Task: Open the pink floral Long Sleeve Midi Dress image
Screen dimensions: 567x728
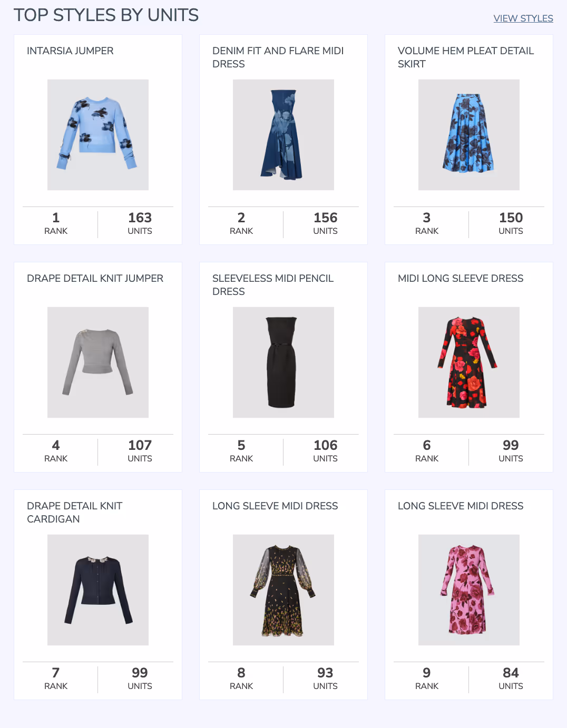Action: (469, 590)
